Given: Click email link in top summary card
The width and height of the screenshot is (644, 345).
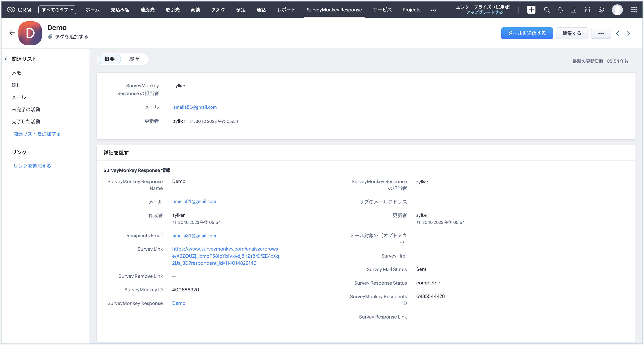Looking at the screenshot, I should coord(195,107).
